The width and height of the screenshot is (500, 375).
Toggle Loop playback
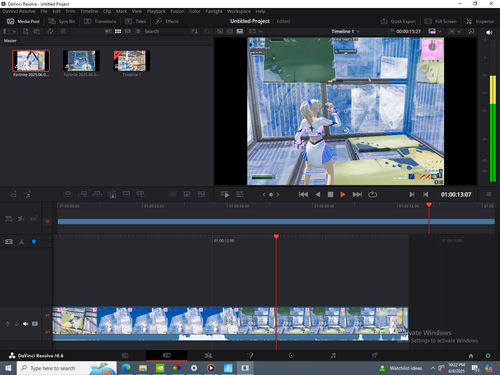point(373,194)
